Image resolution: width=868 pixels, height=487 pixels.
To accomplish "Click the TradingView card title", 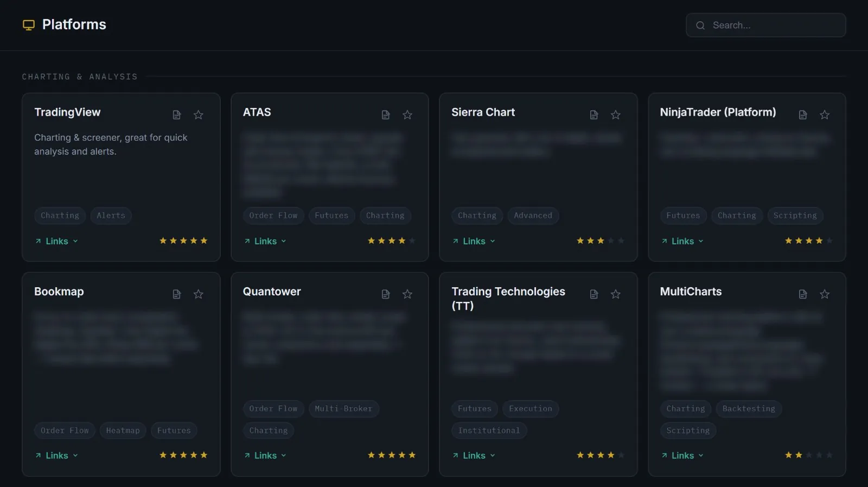I will click(x=67, y=112).
